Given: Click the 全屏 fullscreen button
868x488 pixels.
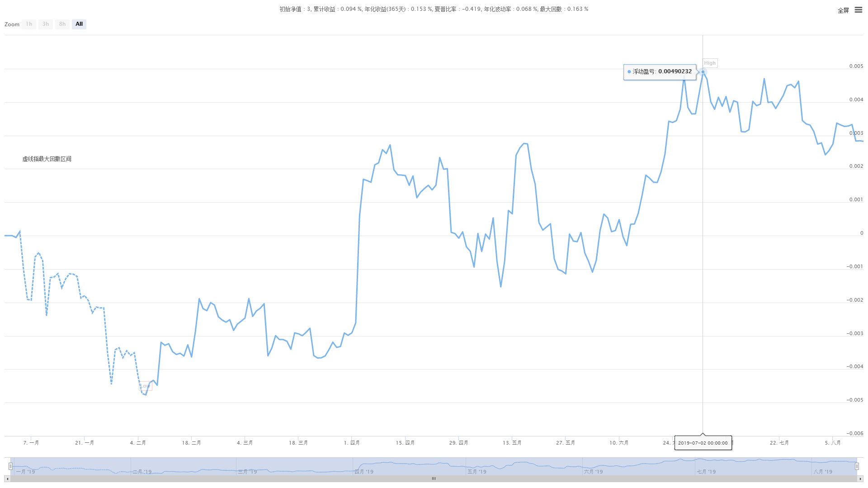Looking at the screenshot, I should click(x=843, y=10).
